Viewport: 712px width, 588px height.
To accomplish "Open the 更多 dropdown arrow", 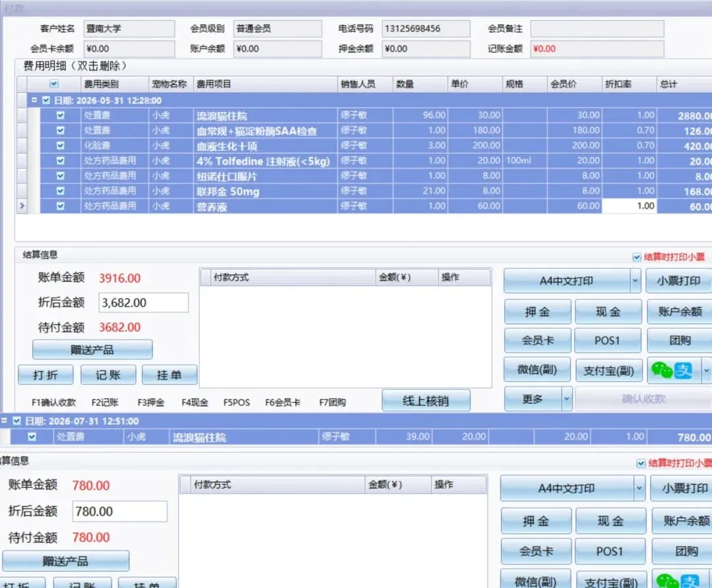I will tap(567, 399).
